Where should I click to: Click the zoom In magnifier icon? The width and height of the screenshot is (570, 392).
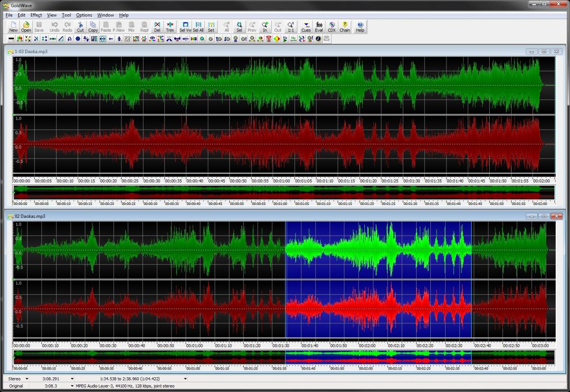pos(265,27)
